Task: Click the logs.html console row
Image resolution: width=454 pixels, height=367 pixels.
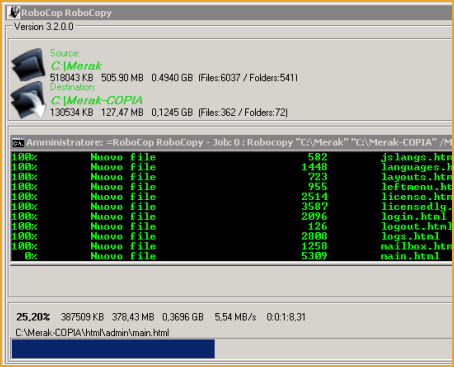Action: (x=232, y=236)
